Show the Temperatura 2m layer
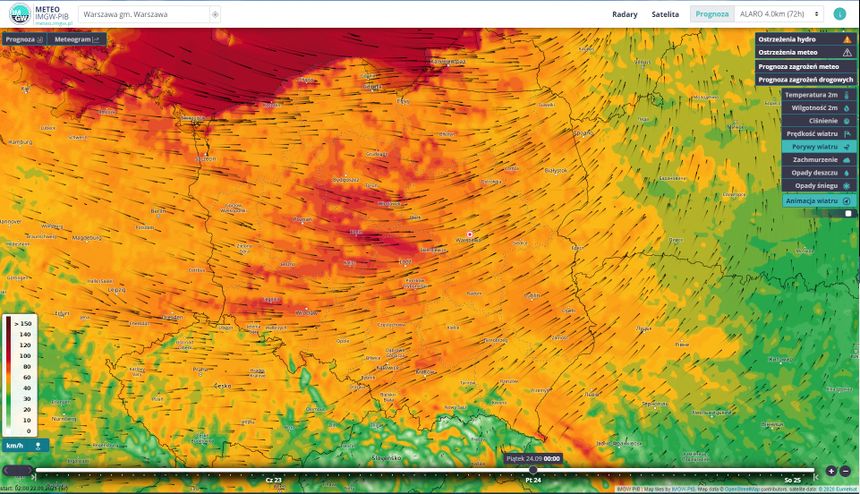This screenshot has width=860, height=494. click(x=818, y=95)
